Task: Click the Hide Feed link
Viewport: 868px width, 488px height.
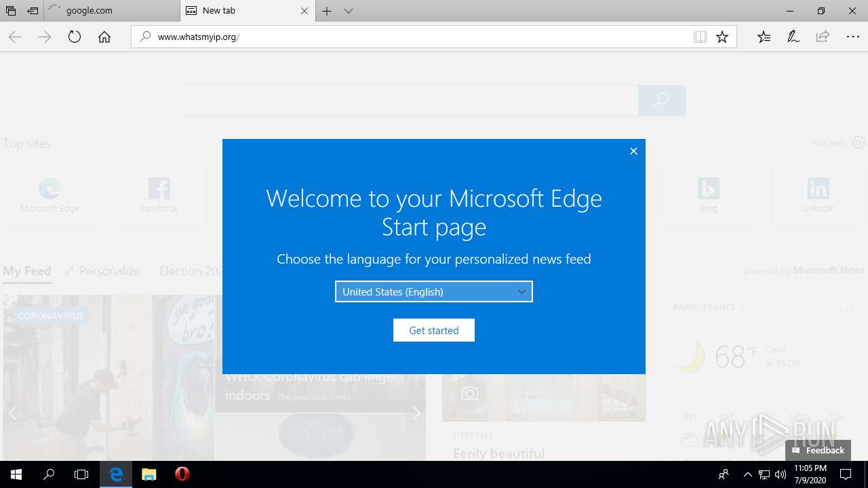Action: coord(828,143)
